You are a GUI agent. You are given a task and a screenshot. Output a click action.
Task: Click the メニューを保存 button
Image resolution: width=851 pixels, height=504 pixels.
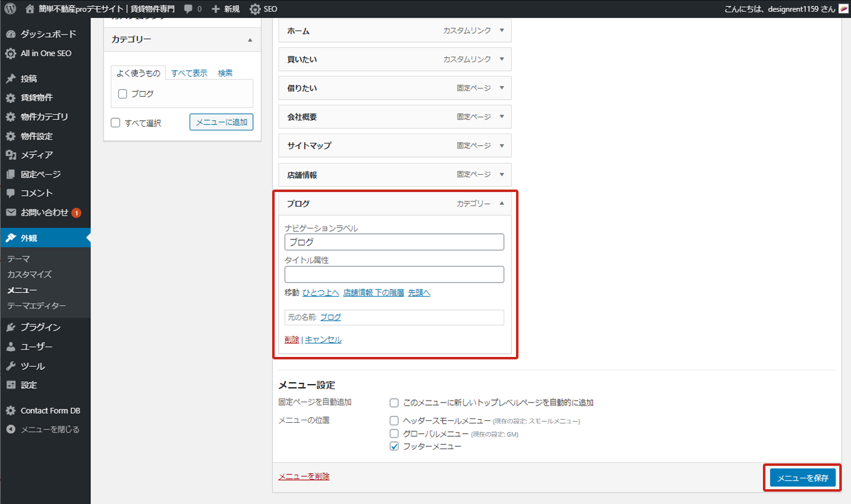802,478
